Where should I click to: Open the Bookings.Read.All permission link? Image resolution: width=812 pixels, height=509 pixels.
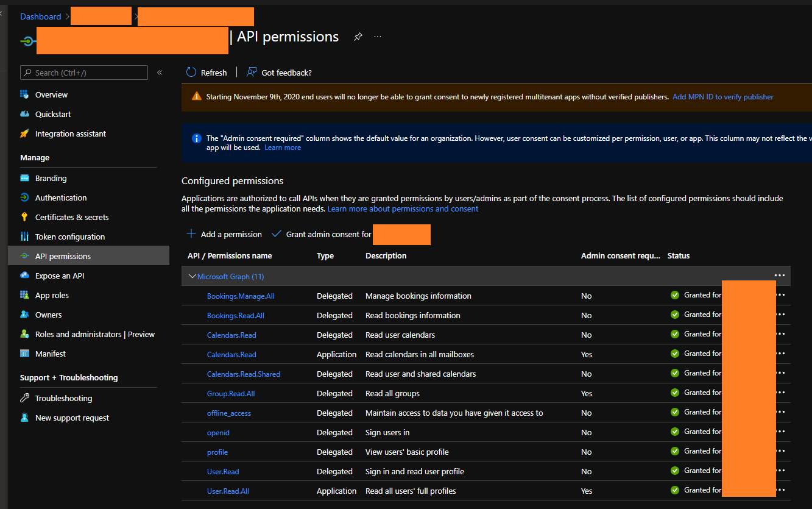(236, 315)
